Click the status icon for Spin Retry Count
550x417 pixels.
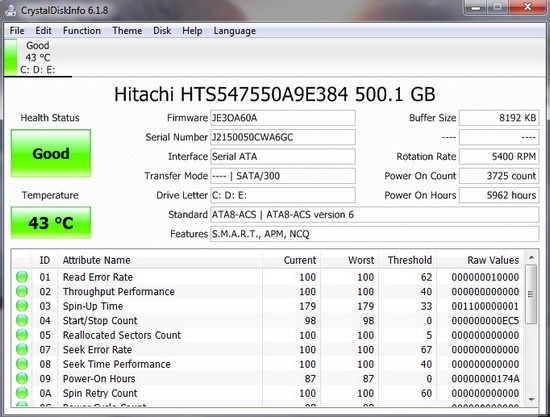click(22, 393)
